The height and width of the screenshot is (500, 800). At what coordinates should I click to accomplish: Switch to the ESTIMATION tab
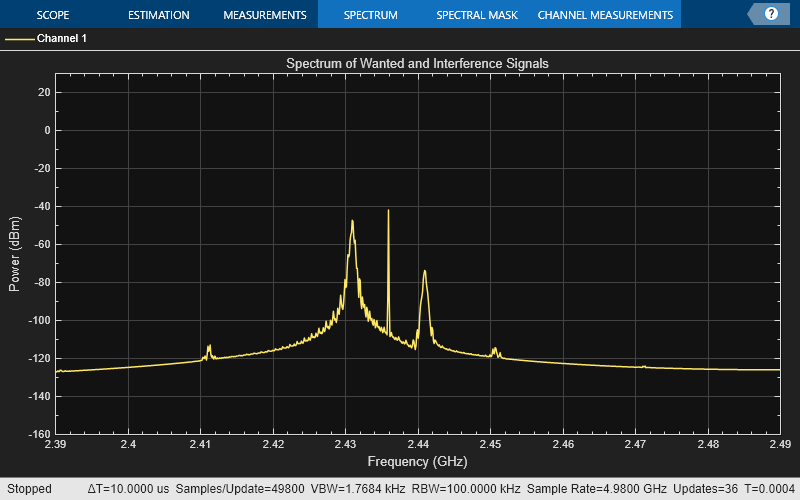pos(159,15)
